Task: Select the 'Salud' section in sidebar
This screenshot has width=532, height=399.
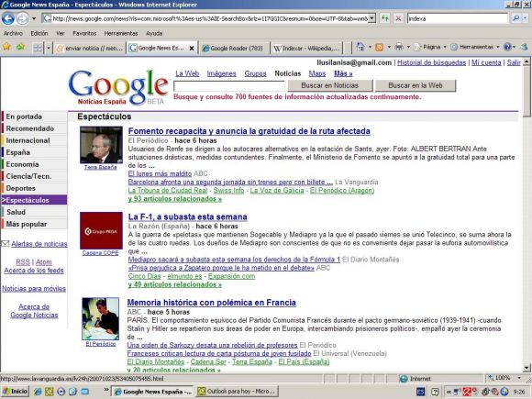Action: point(34,212)
